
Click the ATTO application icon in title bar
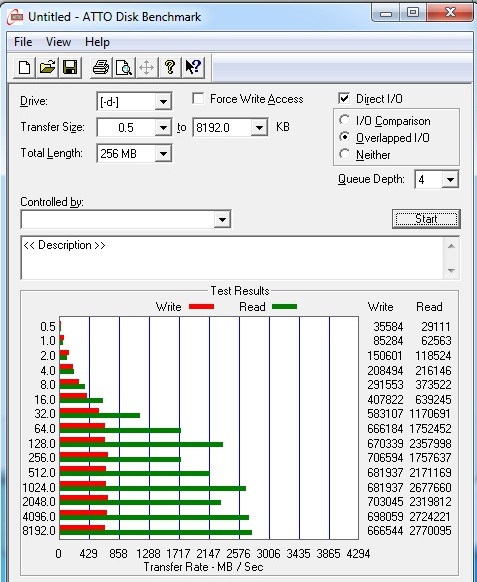pos(15,17)
